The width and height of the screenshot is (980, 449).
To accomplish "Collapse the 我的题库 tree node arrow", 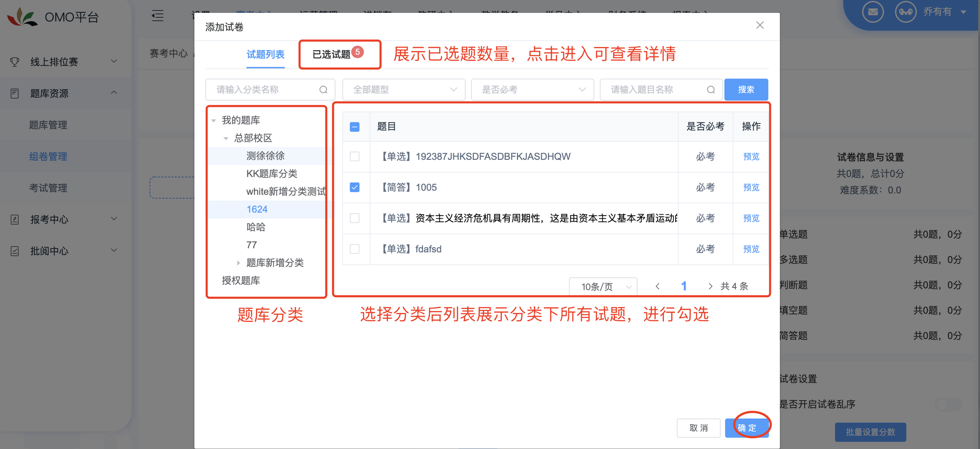I will 214,121.
